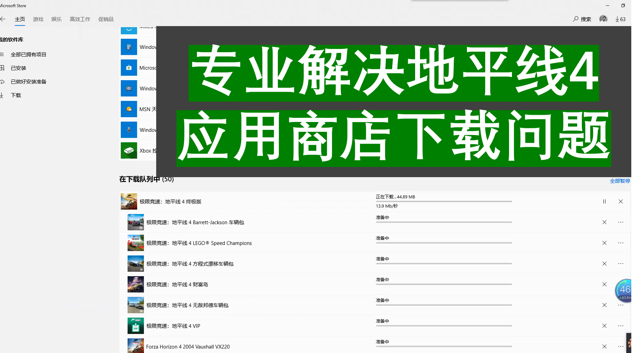Cancel 财富岛 download
Viewport: 644px width, 353px height.
point(604,284)
